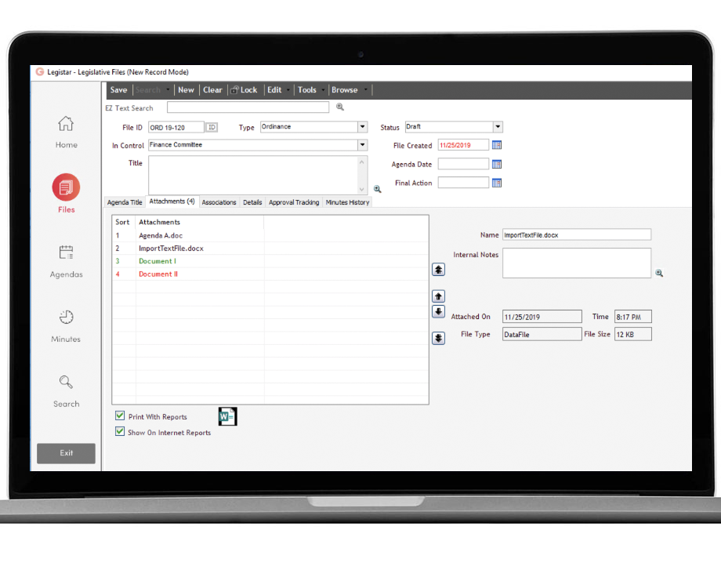Click Title field scroll up arrow
Screen dimensions: 721x588
point(362,162)
